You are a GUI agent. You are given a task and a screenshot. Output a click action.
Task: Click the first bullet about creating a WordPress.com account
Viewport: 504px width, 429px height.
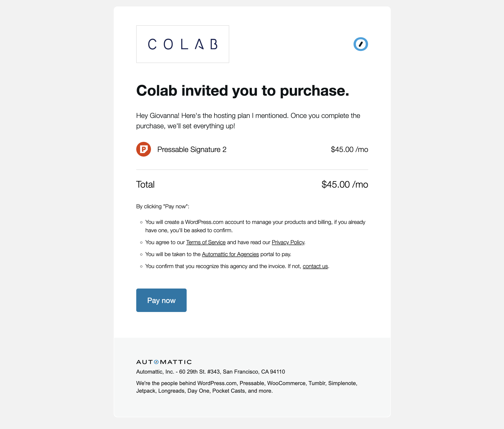pyautogui.click(x=255, y=226)
